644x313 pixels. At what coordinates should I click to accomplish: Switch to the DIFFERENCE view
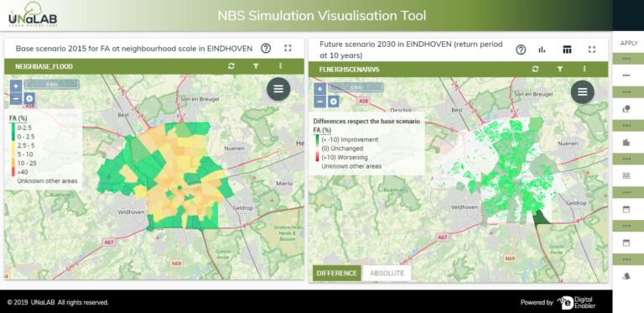(x=337, y=274)
